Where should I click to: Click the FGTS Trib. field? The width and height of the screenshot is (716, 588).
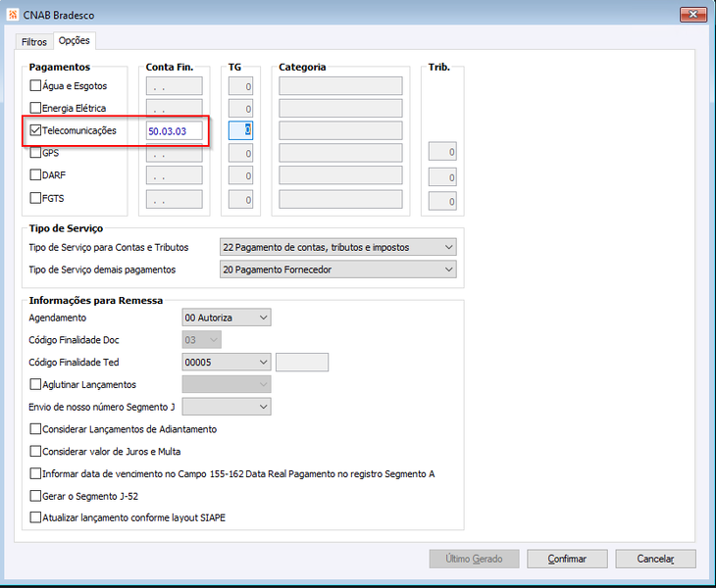(442, 201)
